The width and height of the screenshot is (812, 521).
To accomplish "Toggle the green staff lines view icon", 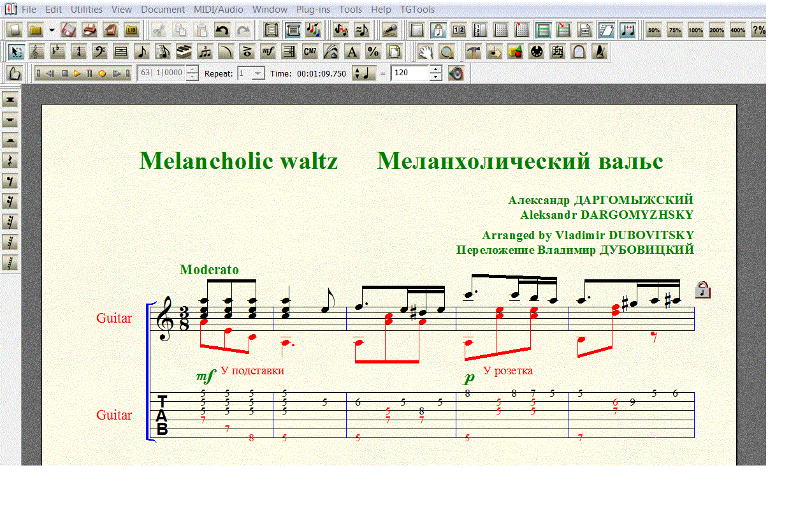I will tap(543, 30).
